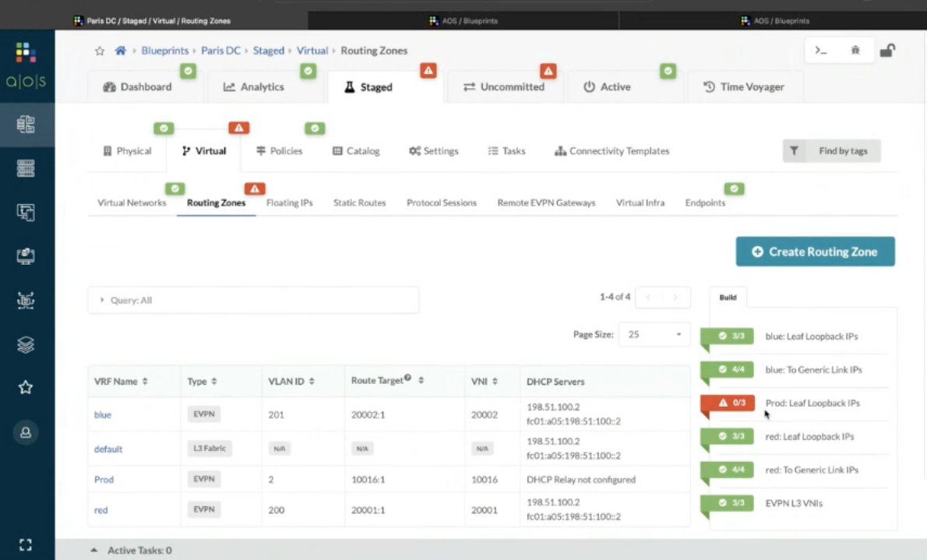
Task: Go to next results page
Action: pos(676,297)
